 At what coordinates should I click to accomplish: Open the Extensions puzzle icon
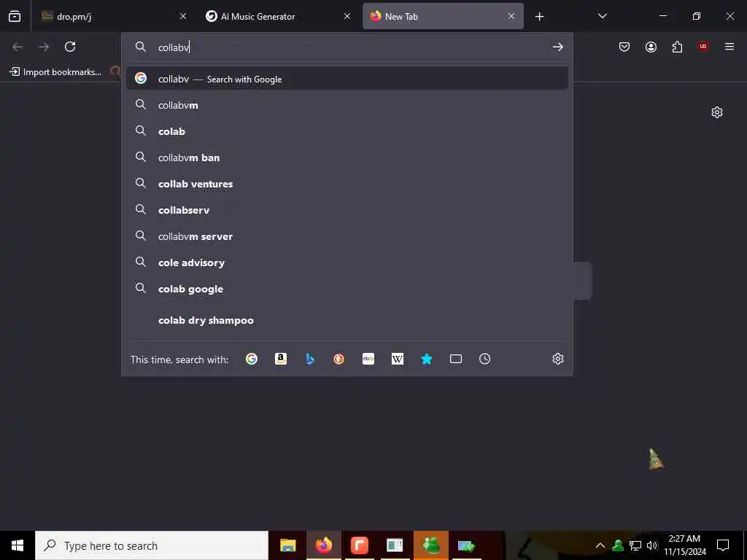677,47
